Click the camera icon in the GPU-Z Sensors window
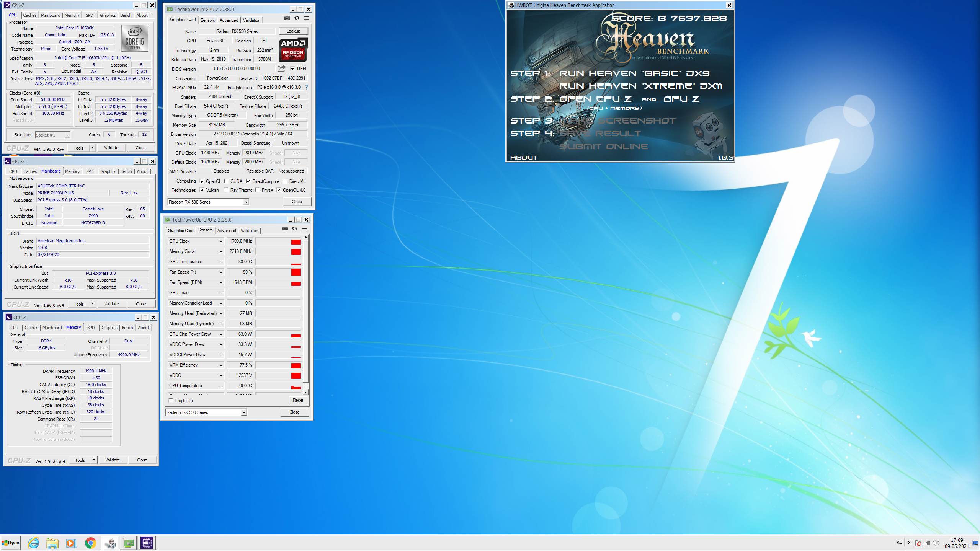This screenshot has height=551, width=980. [x=284, y=228]
